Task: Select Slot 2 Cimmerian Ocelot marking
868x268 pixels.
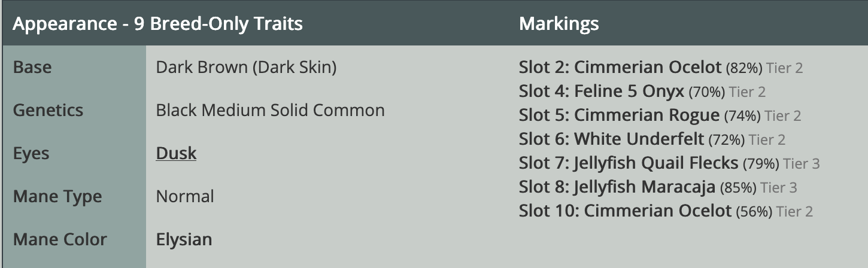Action: click(620, 68)
